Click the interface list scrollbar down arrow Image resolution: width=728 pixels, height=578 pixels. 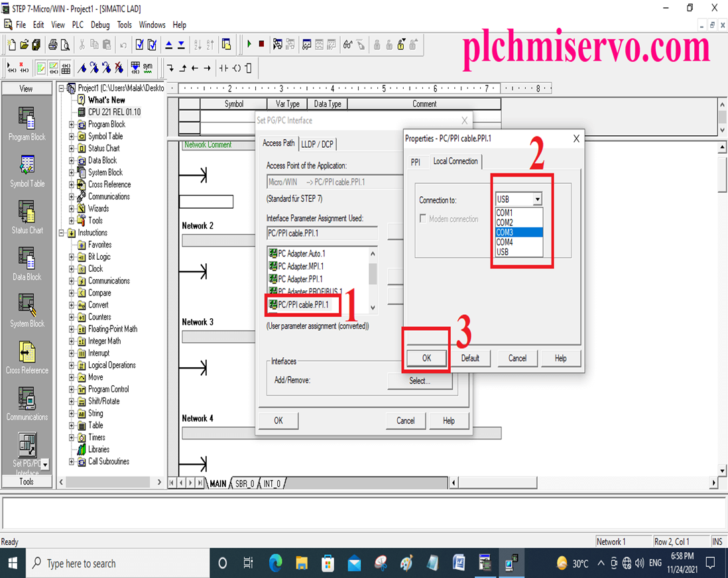[x=373, y=308]
